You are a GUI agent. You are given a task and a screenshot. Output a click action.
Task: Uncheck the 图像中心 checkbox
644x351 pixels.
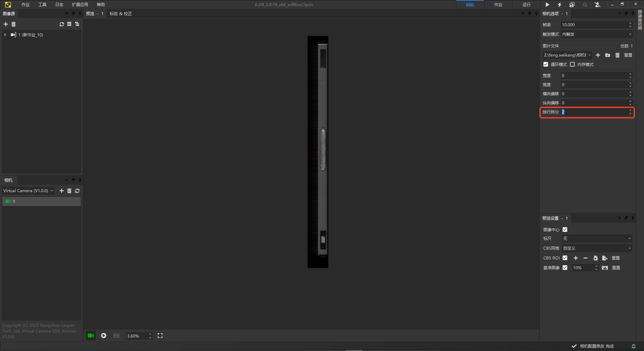[x=565, y=230]
